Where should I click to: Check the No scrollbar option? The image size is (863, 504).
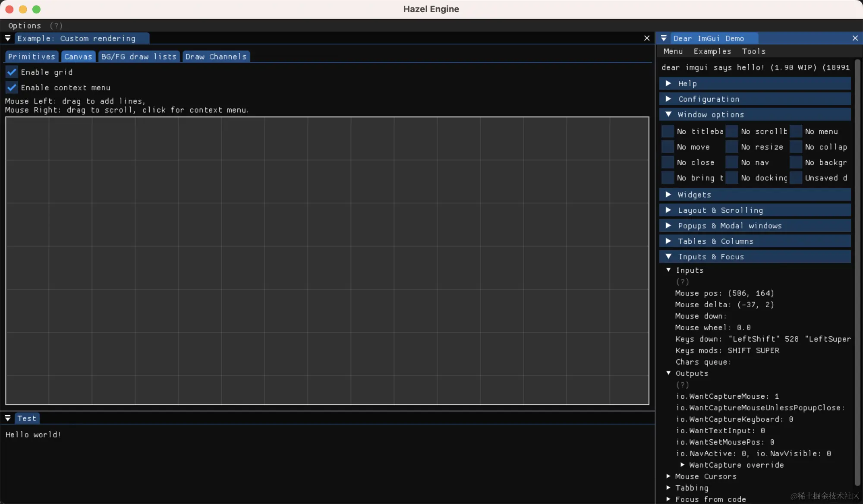(732, 131)
